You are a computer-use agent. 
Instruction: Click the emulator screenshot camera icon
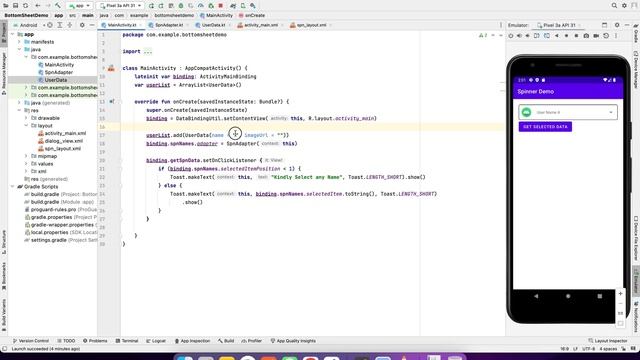pos(586,36)
